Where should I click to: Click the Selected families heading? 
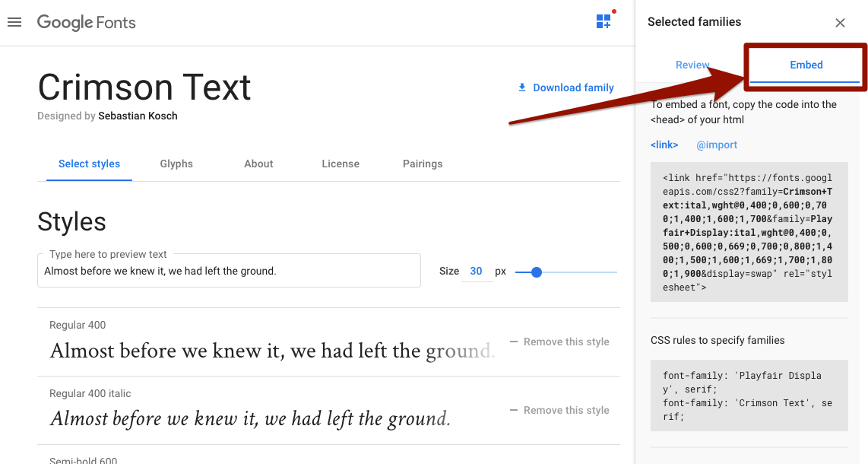click(x=694, y=21)
